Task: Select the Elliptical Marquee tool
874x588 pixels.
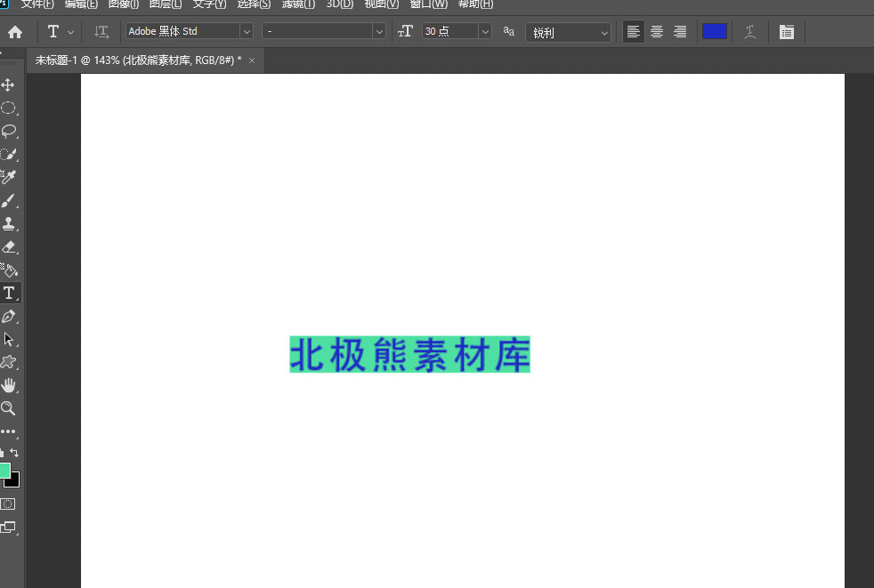Action: 8,108
